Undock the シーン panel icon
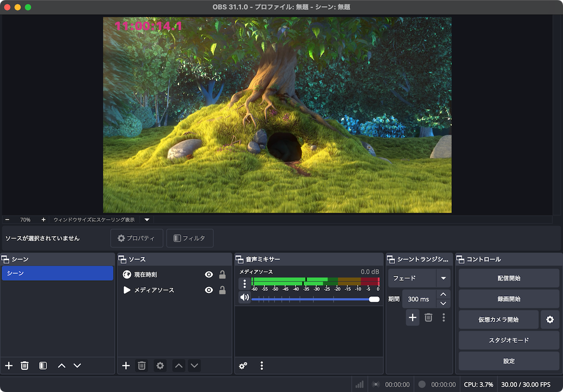 coord(5,259)
